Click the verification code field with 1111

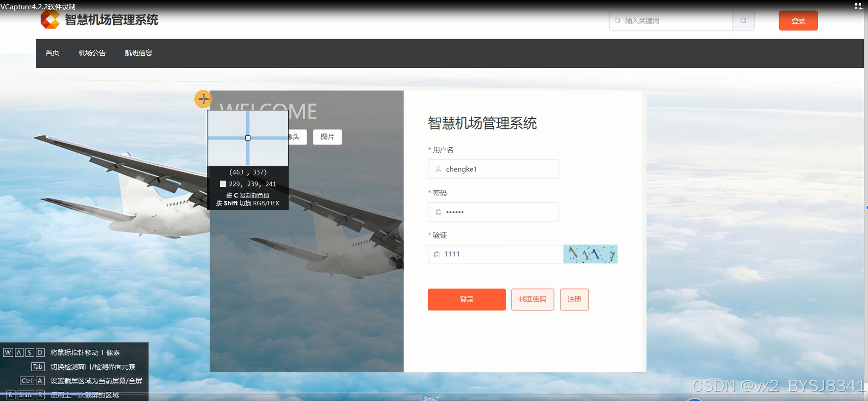point(495,254)
